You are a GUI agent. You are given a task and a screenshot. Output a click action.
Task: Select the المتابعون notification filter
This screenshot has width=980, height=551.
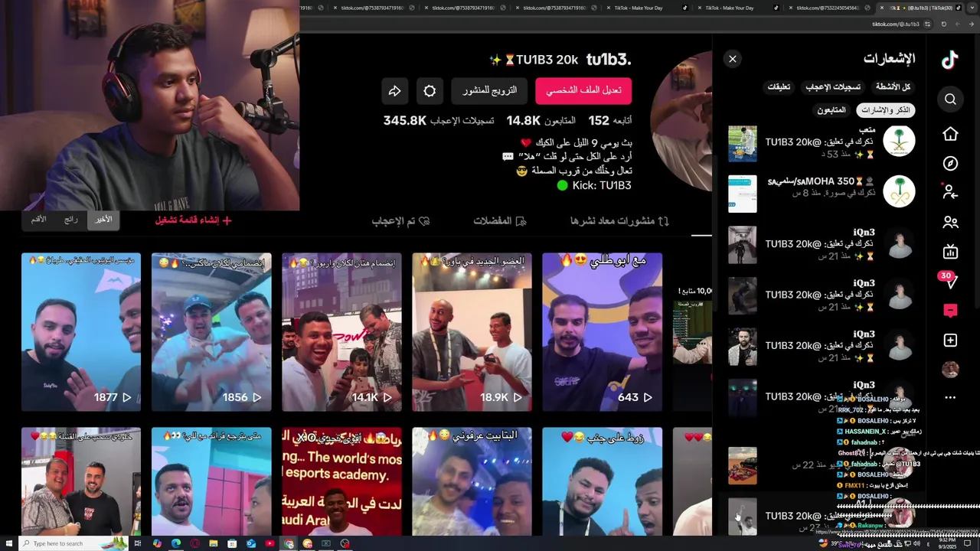(x=831, y=110)
